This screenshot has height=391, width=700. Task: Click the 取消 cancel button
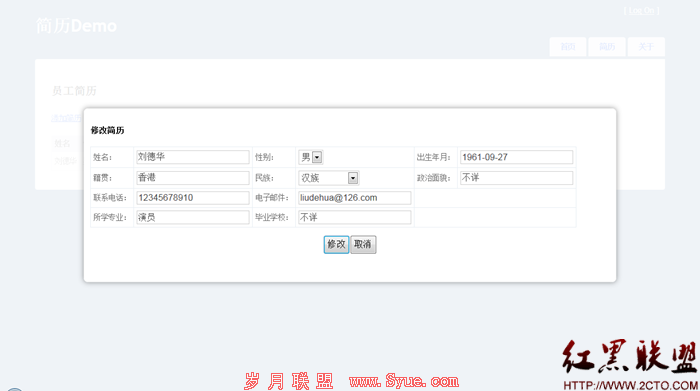(363, 245)
